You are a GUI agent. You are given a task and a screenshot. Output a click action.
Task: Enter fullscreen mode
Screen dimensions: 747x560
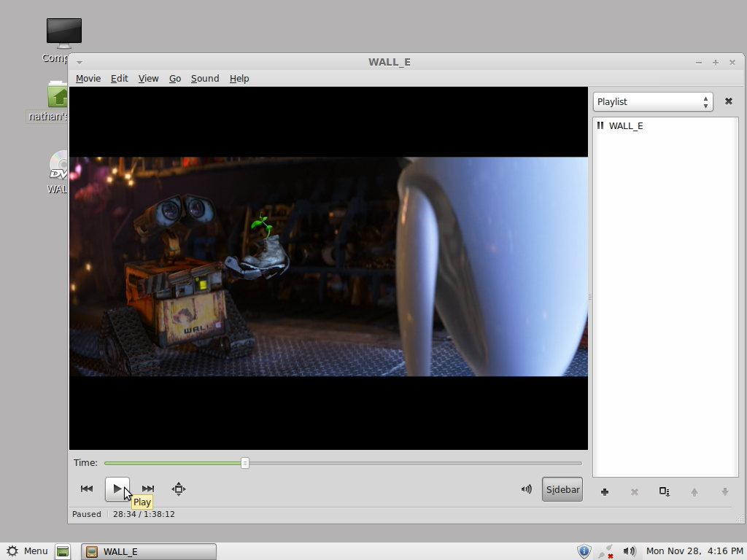(179, 489)
